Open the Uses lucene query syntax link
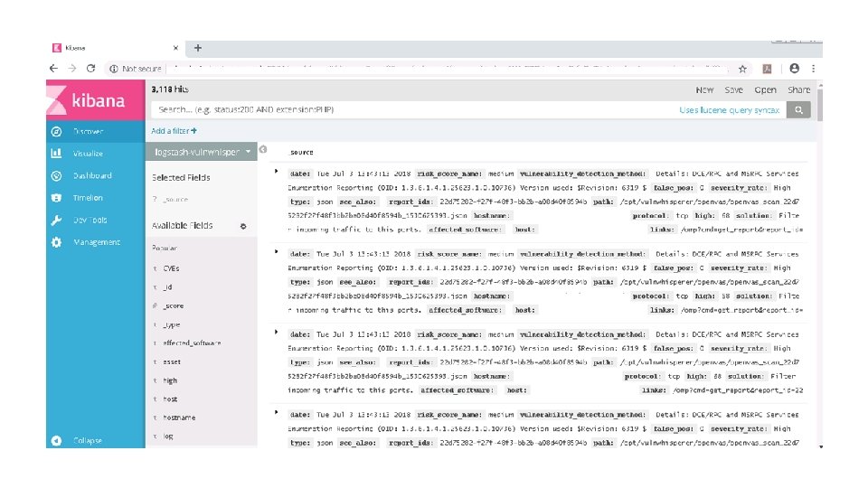The height and width of the screenshot is (488, 868). pyautogui.click(x=729, y=110)
